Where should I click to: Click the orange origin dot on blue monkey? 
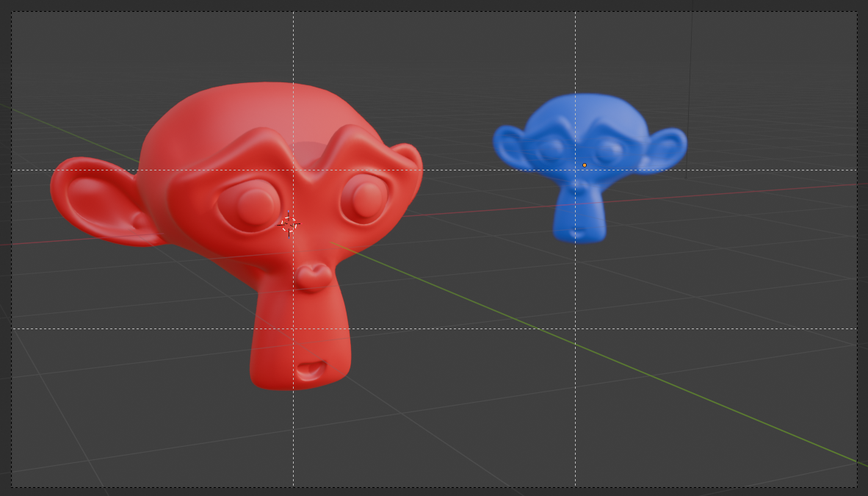click(x=585, y=165)
